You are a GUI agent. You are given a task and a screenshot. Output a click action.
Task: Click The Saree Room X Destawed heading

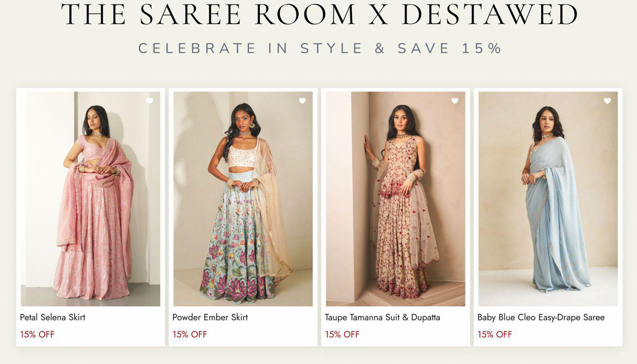click(320, 15)
